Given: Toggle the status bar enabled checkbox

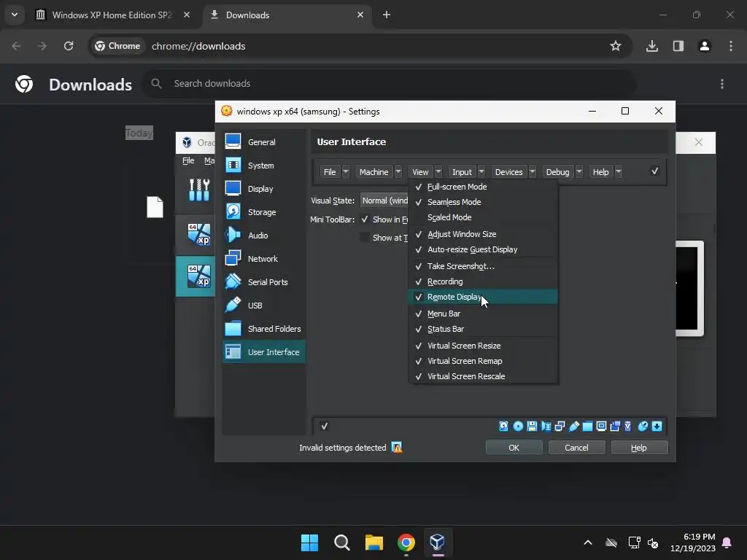Looking at the screenshot, I should click(325, 426).
